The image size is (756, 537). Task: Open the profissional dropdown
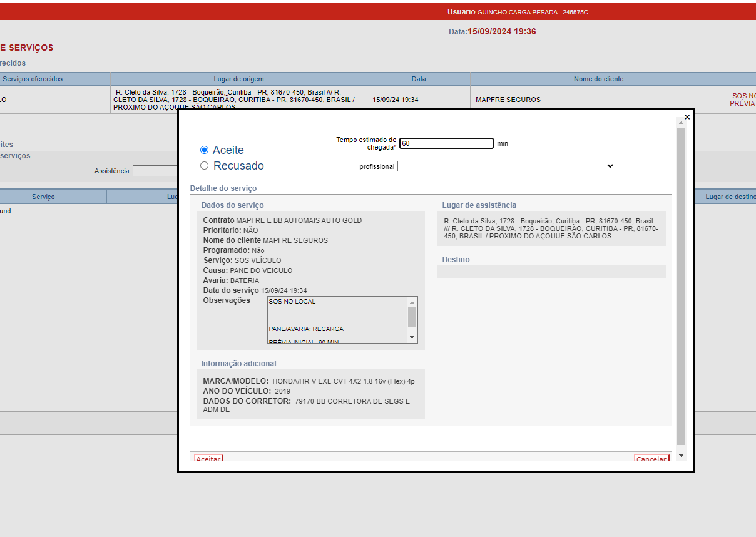pyautogui.click(x=506, y=166)
